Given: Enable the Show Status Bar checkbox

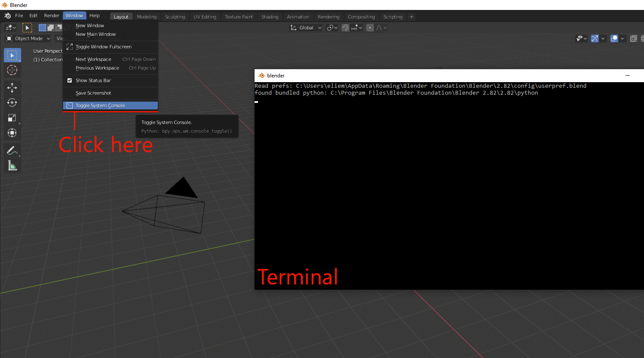Looking at the screenshot, I should (x=70, y=80).
